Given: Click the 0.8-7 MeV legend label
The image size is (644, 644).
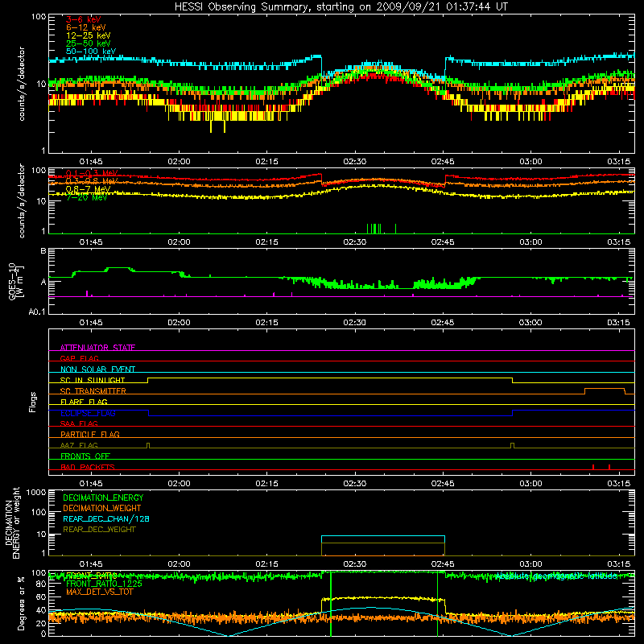Looking at the screenshot, I should [x=89, y=189].
